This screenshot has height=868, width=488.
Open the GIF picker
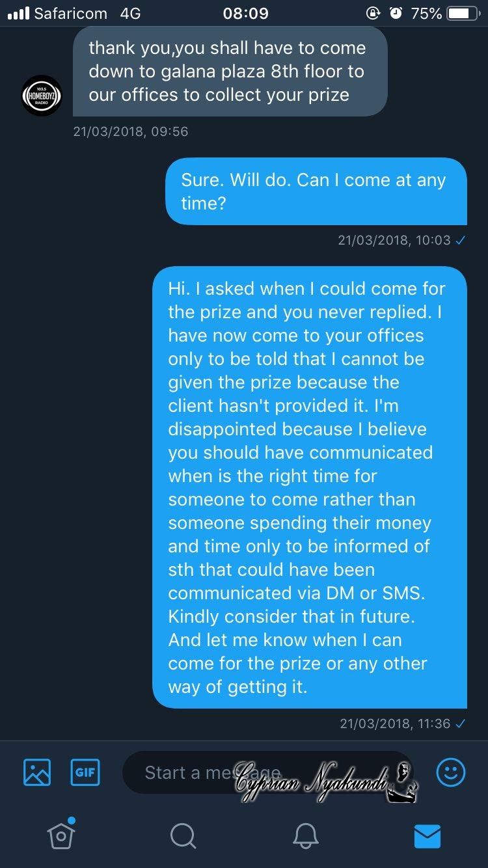(85, 772)
